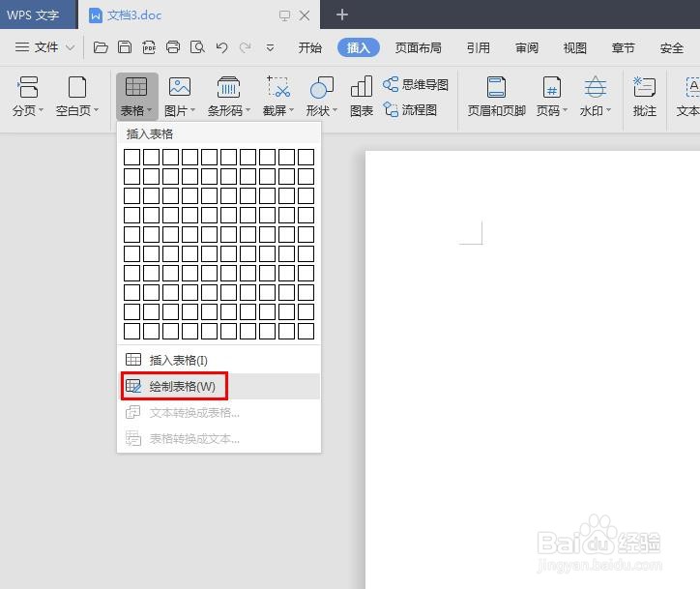This screenshot has width=700, height=589.
Task: Click the Redo arrow
Action: click(x=245, y=47)
